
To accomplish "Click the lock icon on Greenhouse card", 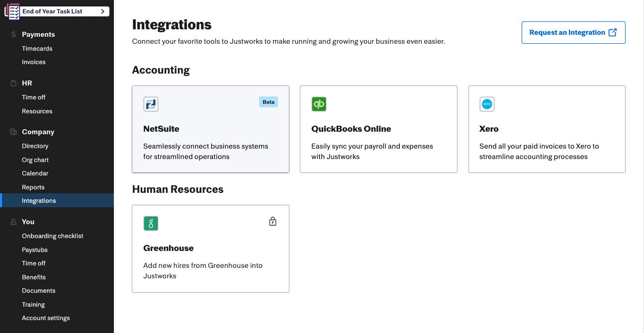I will pos(273,221).
